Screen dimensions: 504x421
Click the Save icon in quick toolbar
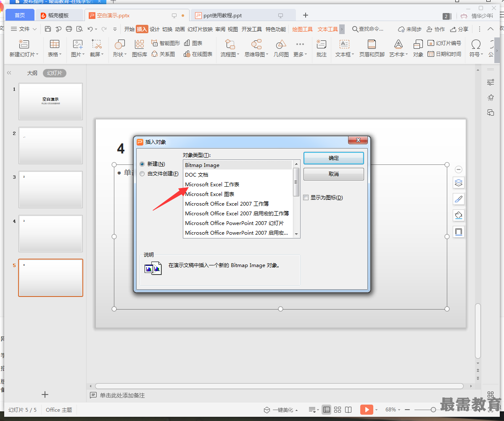pyautogui.click(x=47, y=29)
